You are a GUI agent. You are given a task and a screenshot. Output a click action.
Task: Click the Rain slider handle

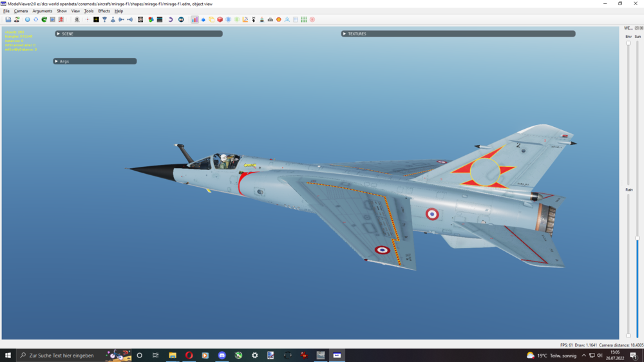pos(629,336)
